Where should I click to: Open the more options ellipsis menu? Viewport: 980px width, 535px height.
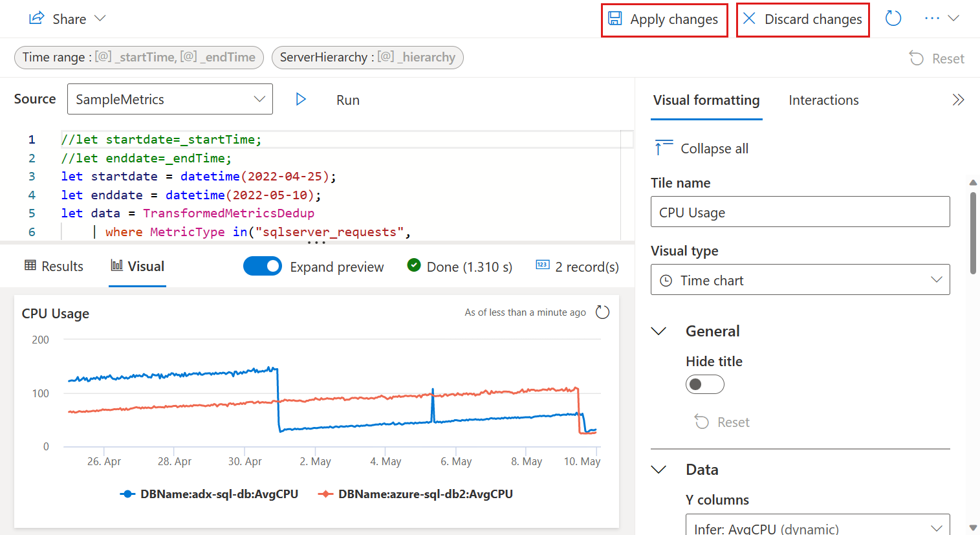coord(932,19)
